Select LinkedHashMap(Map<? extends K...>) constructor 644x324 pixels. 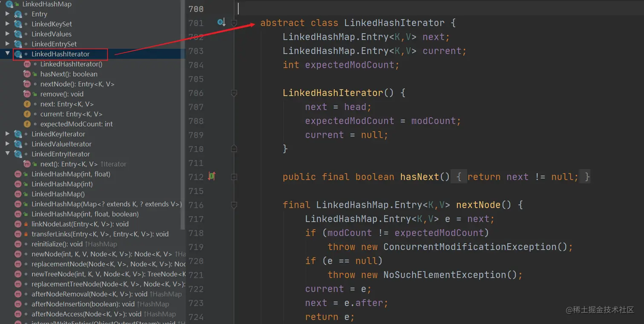[x=106, y=204]
